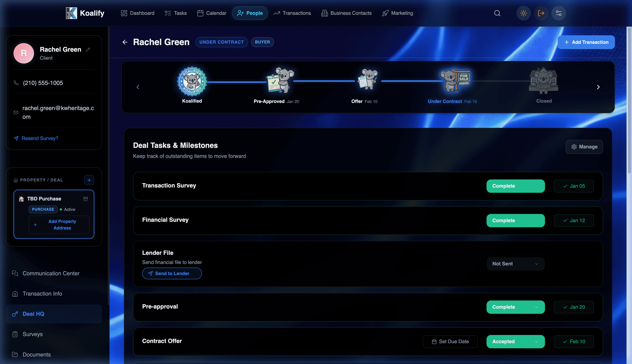Click the phone icon next to Rachel's number
The image size is (632, 364).
(x=16, y=83)
